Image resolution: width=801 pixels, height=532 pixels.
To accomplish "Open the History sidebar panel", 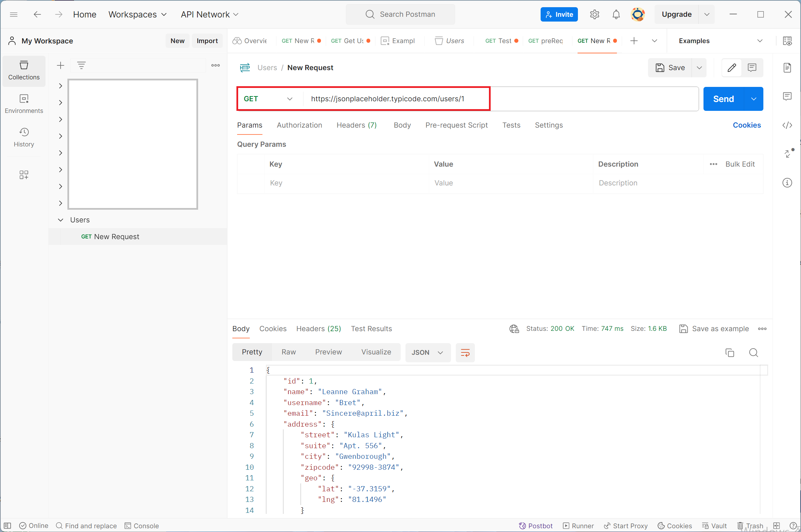I will (24, 137).
